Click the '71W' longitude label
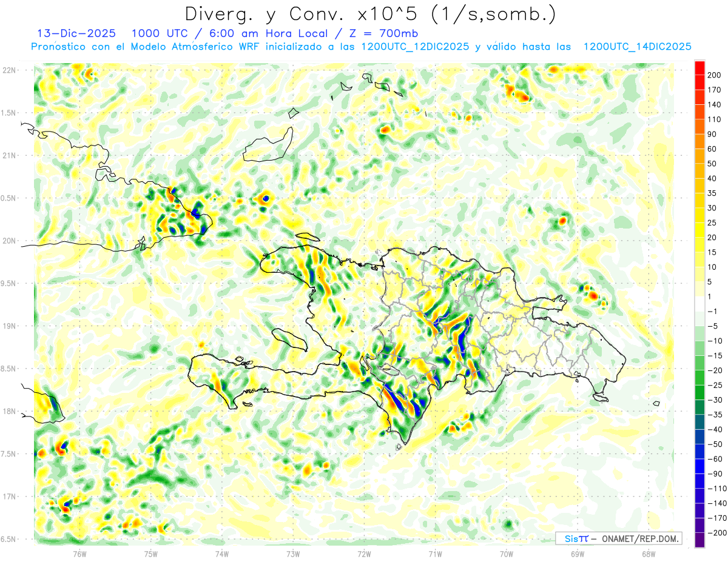 pos(435,554)
